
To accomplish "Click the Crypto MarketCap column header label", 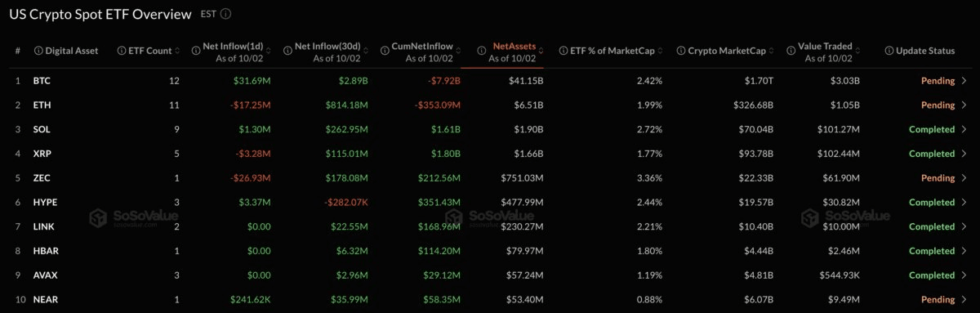I will tap(727, 51).
